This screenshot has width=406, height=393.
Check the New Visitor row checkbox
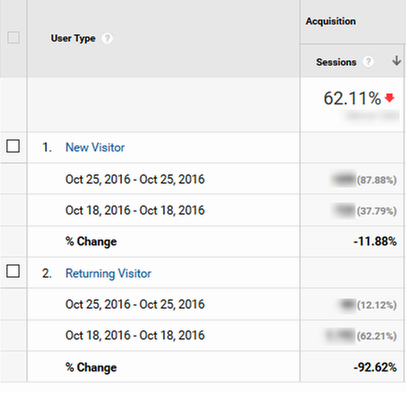(x=13, y=146)
